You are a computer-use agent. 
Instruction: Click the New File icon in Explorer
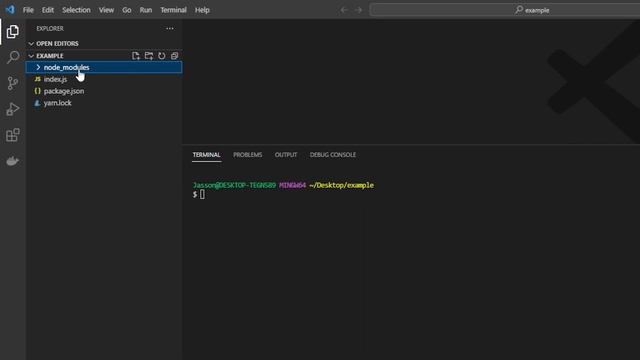tap(136, 56)
